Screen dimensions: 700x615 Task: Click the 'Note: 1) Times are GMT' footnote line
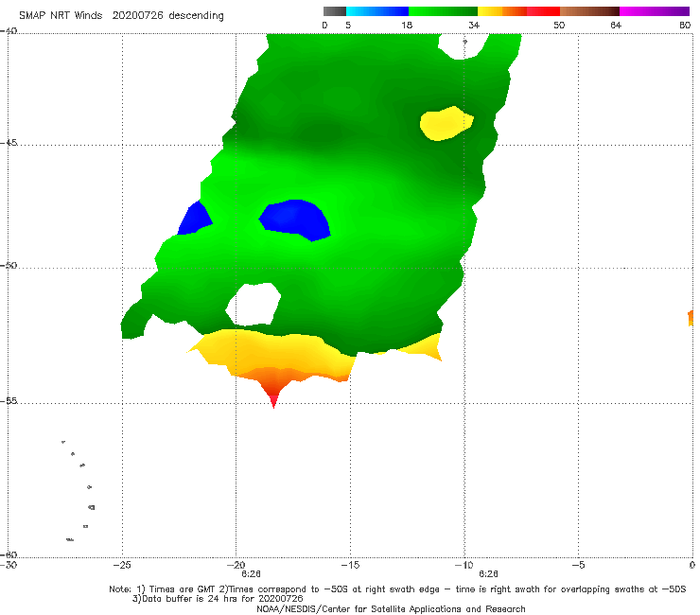pos(397,589)
